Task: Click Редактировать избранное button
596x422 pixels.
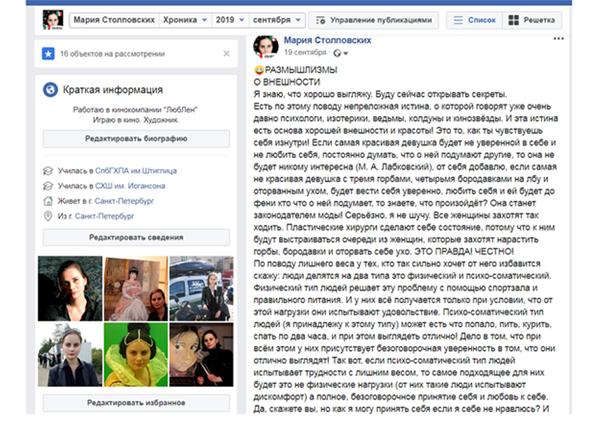Action: coord(136,403)
